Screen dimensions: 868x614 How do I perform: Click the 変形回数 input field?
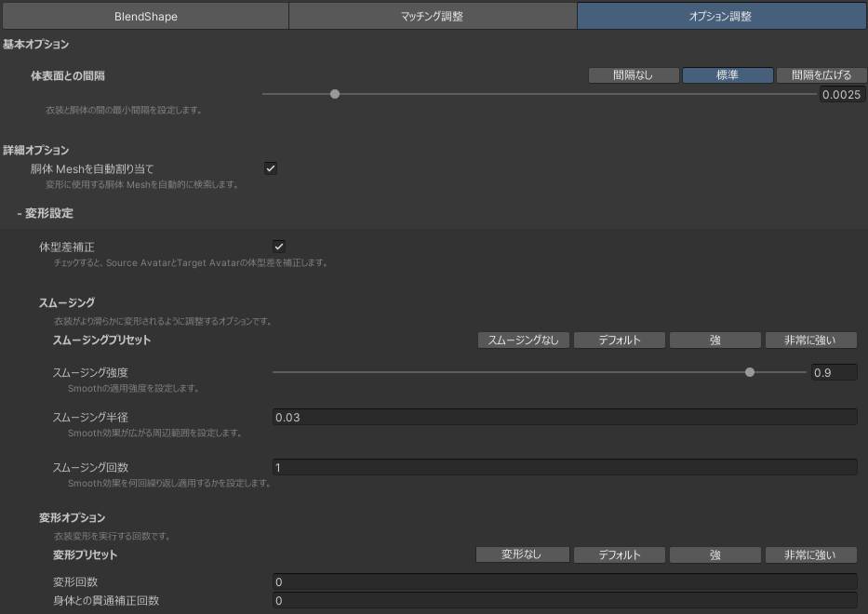565,581
